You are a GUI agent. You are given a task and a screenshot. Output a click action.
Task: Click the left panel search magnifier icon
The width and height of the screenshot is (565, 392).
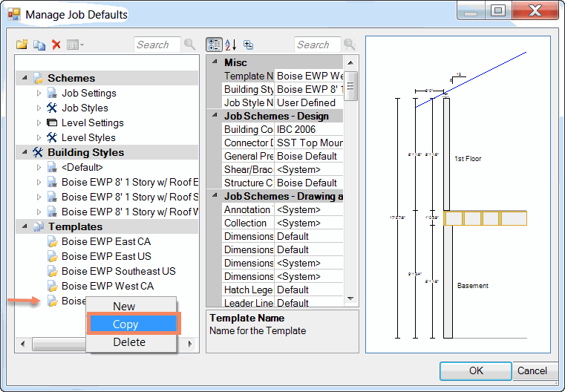[x=189, y=45]
